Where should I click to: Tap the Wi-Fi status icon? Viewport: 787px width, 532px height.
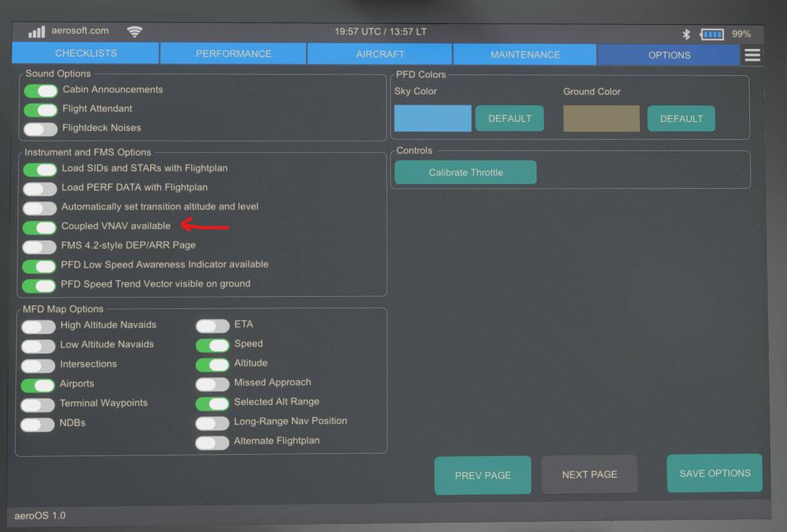click(x=134, y=32)
